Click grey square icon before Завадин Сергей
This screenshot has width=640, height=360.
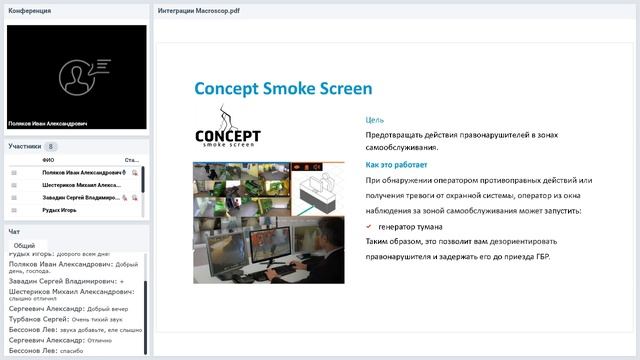coord(14,198)
